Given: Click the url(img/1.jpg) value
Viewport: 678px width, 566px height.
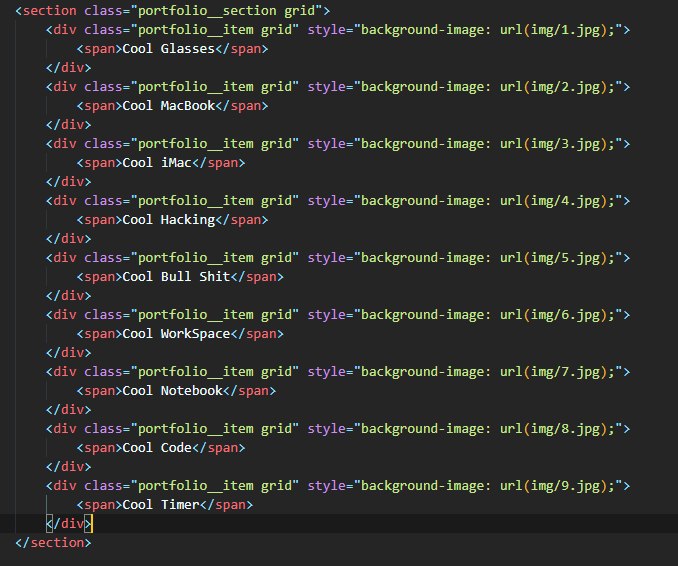Looking at the screenshot, I should [553, 30].
